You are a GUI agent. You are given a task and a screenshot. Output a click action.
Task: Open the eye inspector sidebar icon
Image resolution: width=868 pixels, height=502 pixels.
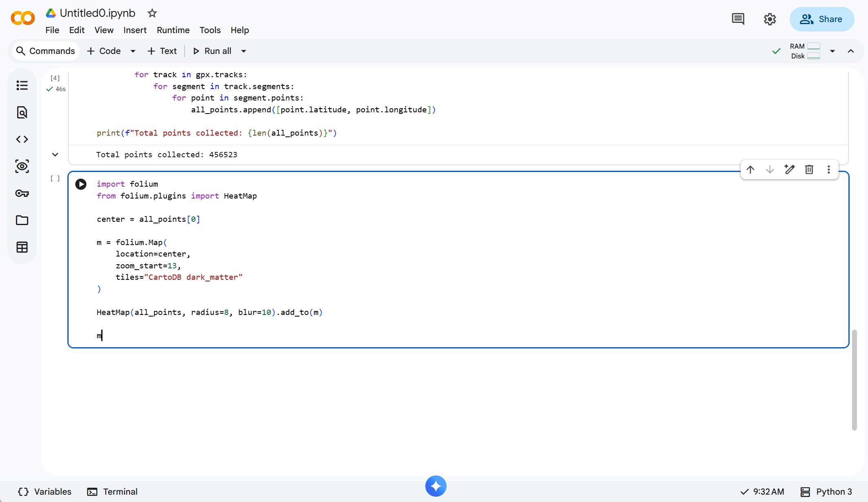[x=22, y=166]
